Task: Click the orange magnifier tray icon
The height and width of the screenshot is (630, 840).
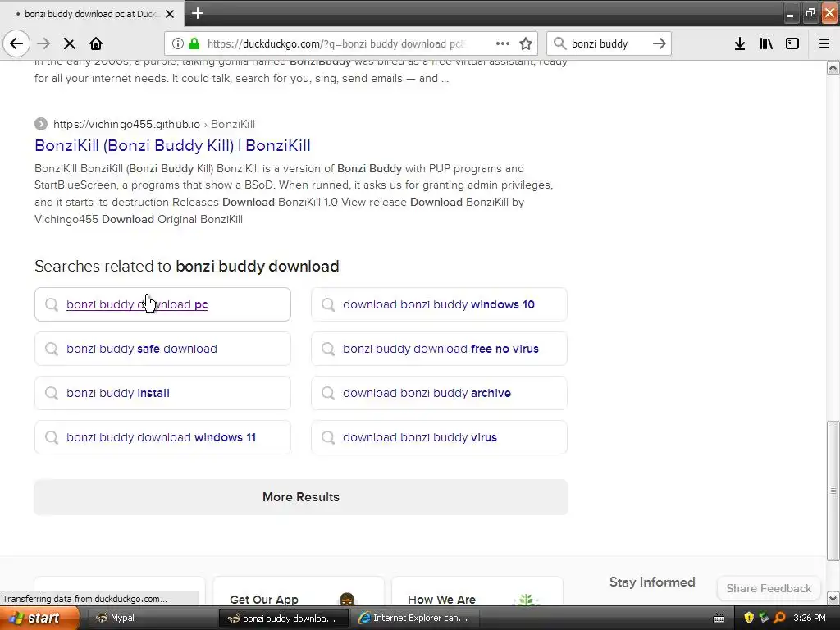Action: pos(779,618)
